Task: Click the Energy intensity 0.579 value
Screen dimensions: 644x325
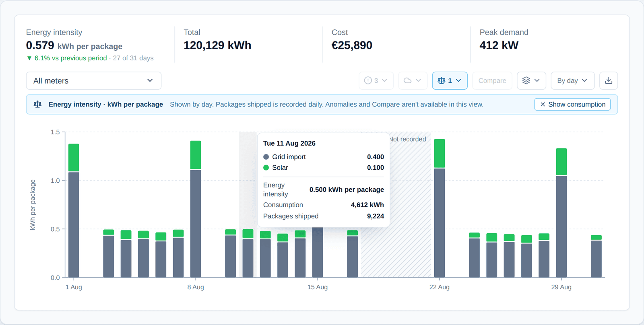Action: [x=40, y=45]
